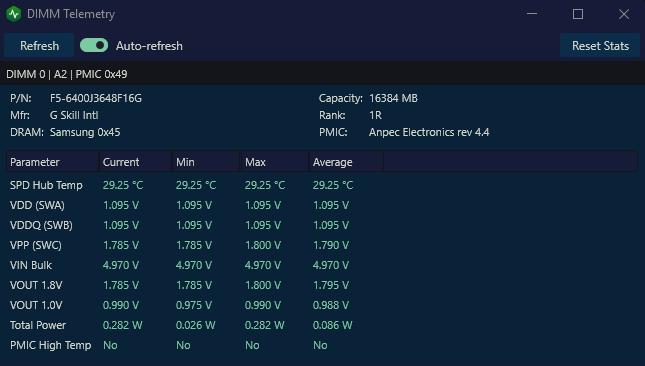Image resolution: width=645 pixels, height=366 pixels.
Task: Click DRAM value Samsung 0x45
Action: tap(85, 132)
